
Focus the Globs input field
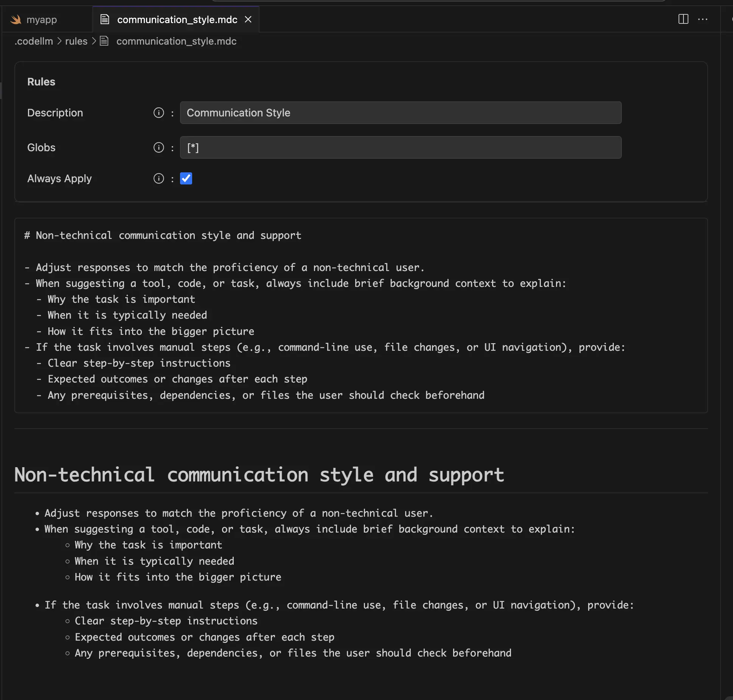pyautogui.click(x=401, y=147)
